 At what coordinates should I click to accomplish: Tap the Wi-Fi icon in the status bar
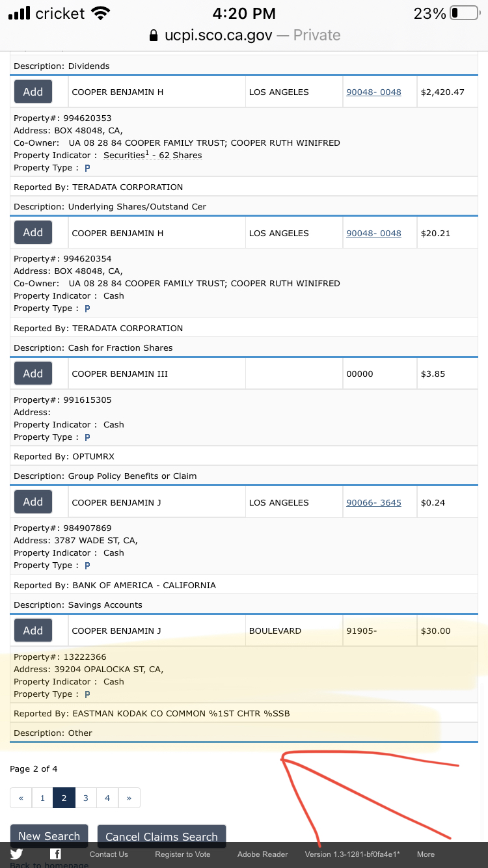pyautogui.click(x=100, y=13)
